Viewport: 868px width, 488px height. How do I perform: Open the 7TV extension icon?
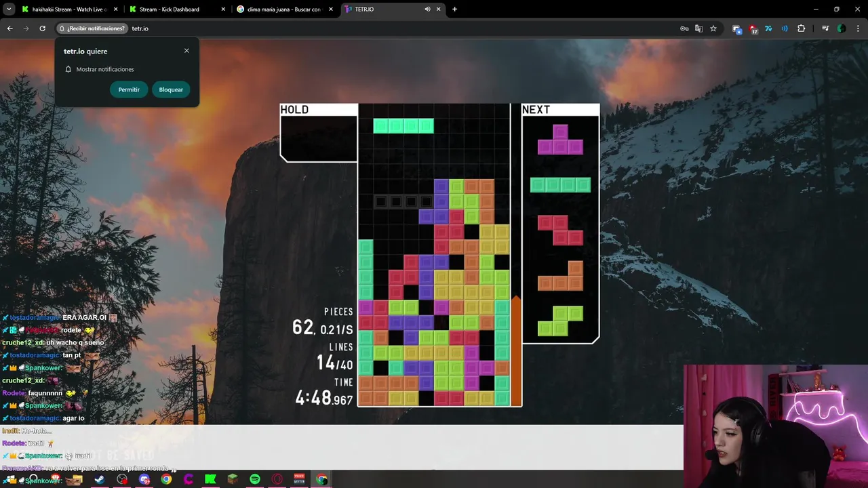[768, 28]
